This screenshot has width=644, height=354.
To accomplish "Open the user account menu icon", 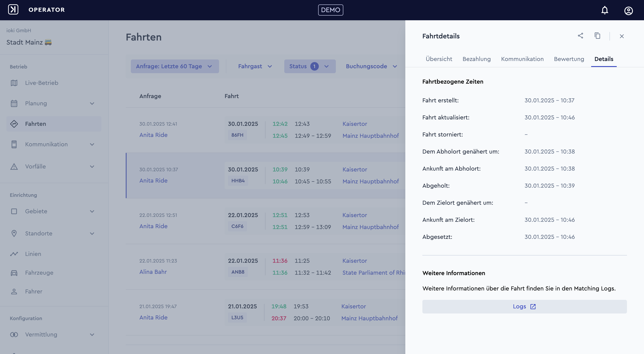I will (628, 10).
